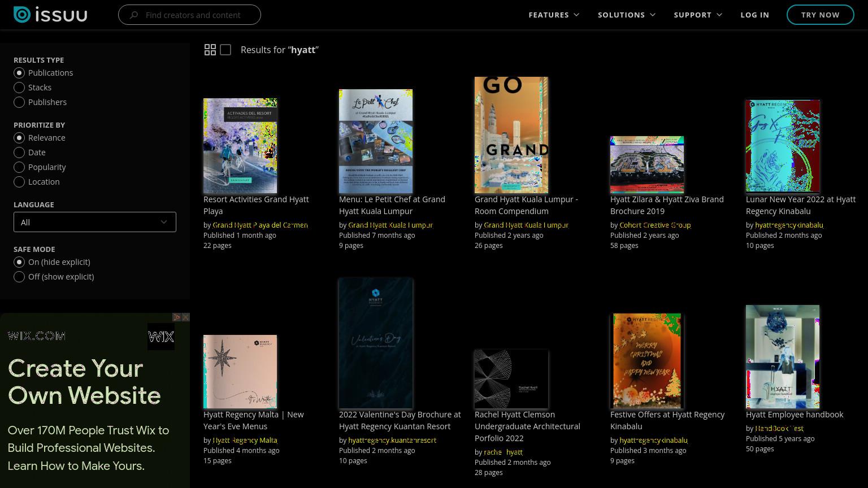868x488 pixels.
Task: Open Rachel Hyatt portfolio cover thumbnail
Action: point(511,379)
